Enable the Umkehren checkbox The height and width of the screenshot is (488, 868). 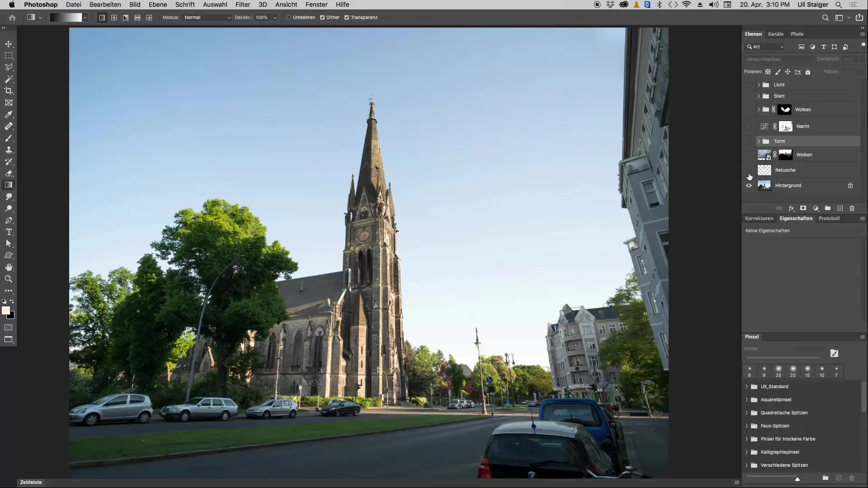click(289, 17)
